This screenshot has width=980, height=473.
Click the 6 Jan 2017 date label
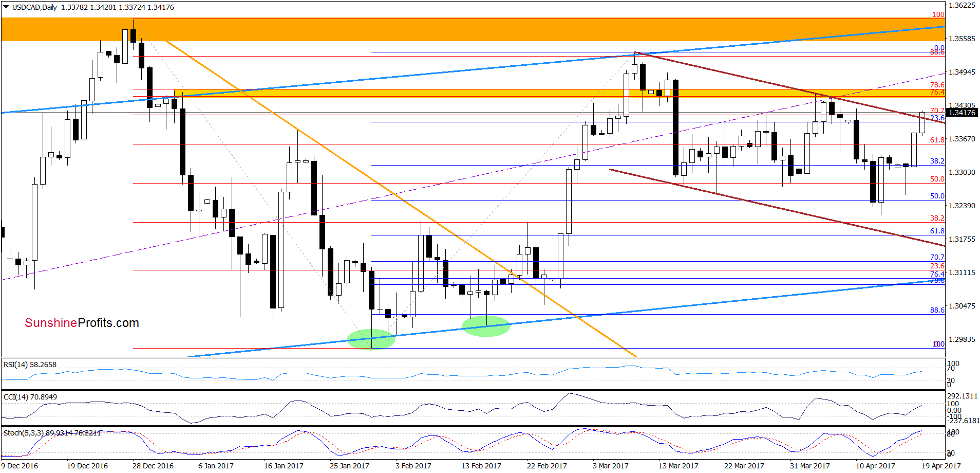tap(216, 466)
